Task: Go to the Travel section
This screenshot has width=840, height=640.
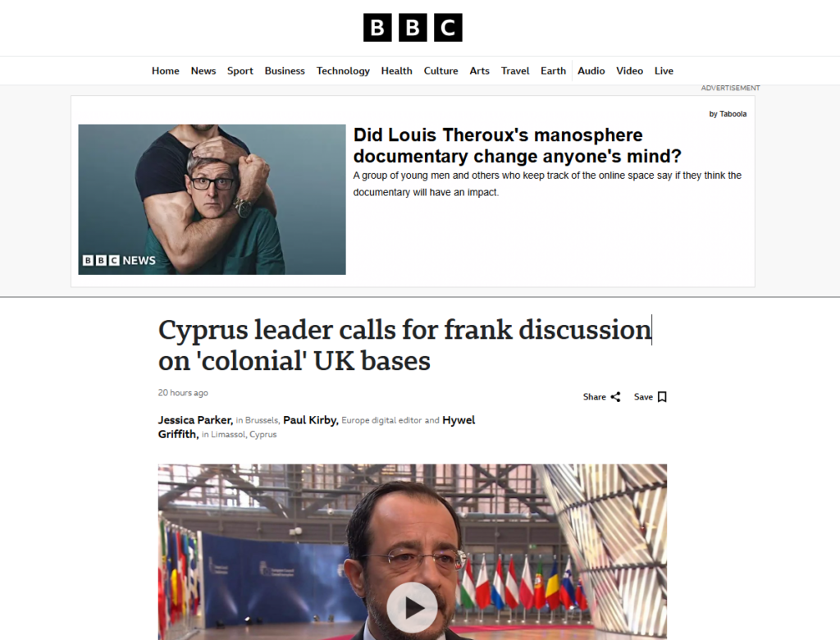Action: [515, 71]
